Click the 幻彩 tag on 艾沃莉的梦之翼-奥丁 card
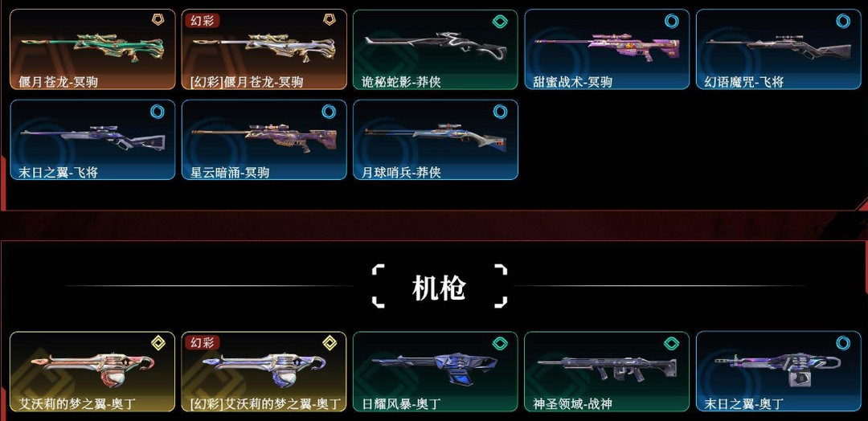The width and height of the screenshot is (868, 421). point(203,342)
